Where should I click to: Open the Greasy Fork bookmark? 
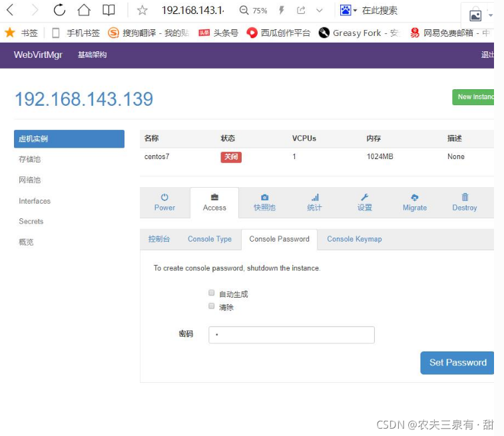[360, 33]
